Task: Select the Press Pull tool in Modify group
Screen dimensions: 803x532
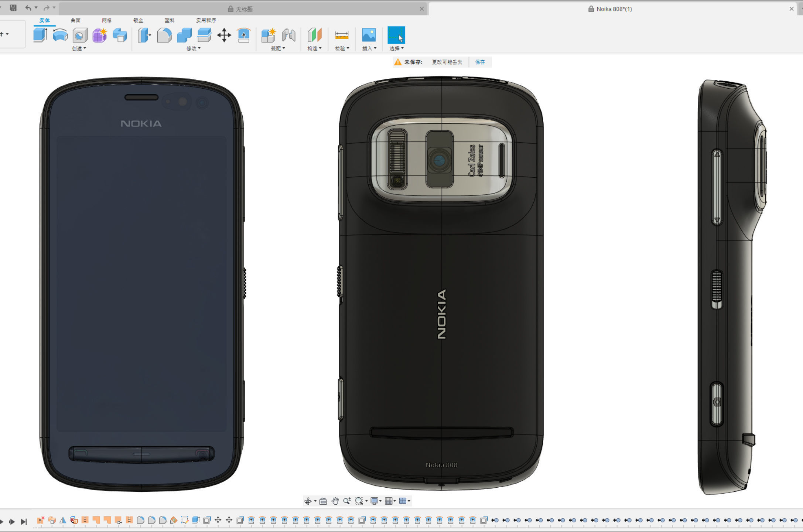Action: (x=144, y=35)
